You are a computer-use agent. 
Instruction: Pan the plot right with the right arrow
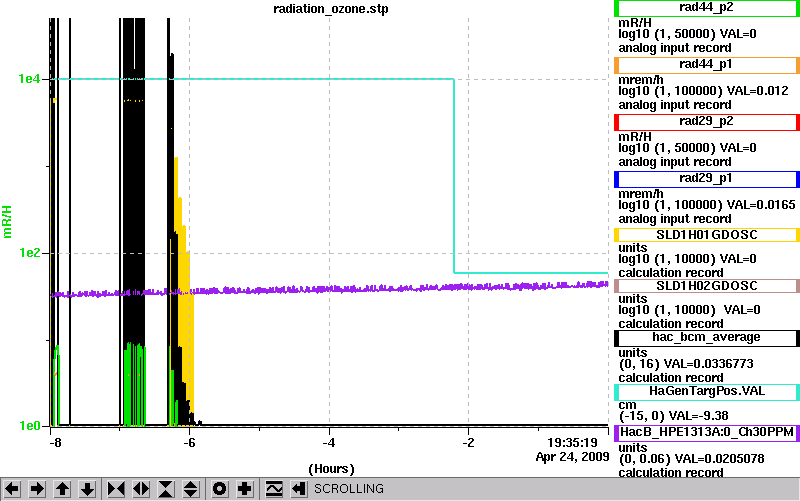point(37,489)
